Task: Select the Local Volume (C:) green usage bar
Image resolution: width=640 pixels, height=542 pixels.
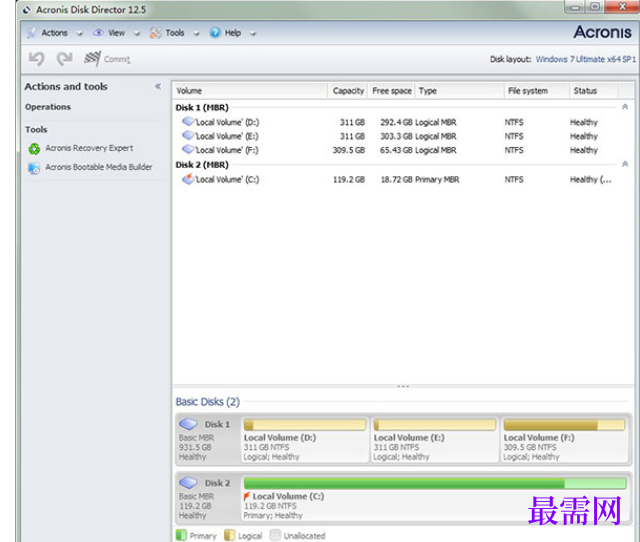Action: [435, 484]
